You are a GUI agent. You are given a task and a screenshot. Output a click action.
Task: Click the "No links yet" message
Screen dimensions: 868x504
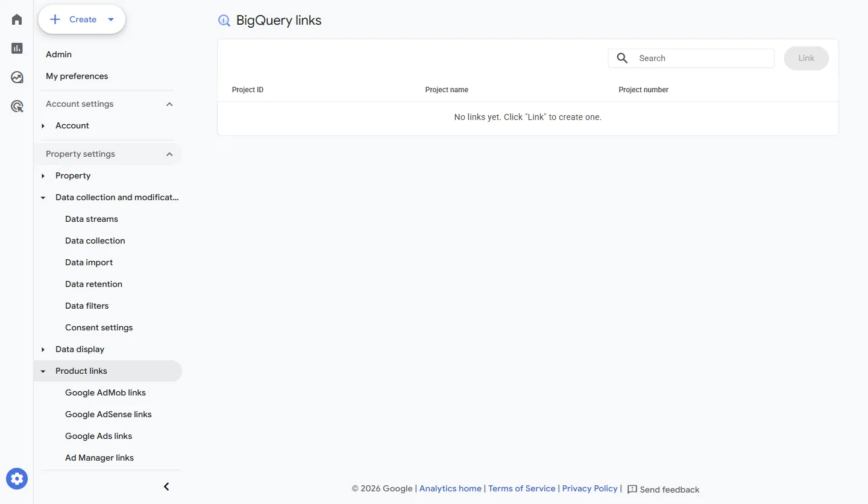point(528,117)
